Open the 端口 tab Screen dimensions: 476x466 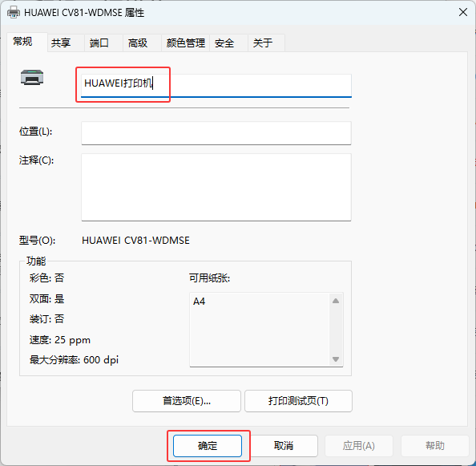104,43
